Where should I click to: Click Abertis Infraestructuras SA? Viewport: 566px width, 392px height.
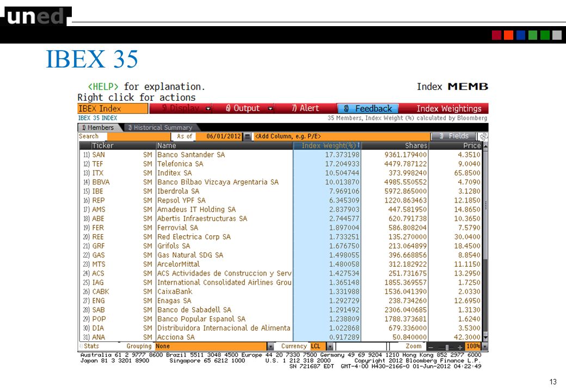tap(202, 219)
